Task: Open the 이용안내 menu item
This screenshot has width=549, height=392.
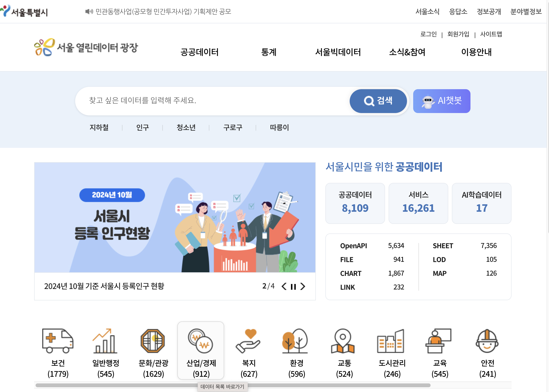Action: point(476,52)
